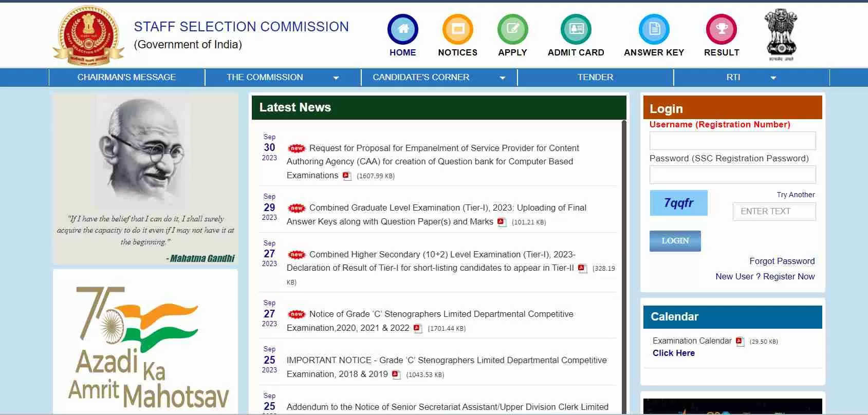Open The Commission menu

tap(265, 77)
